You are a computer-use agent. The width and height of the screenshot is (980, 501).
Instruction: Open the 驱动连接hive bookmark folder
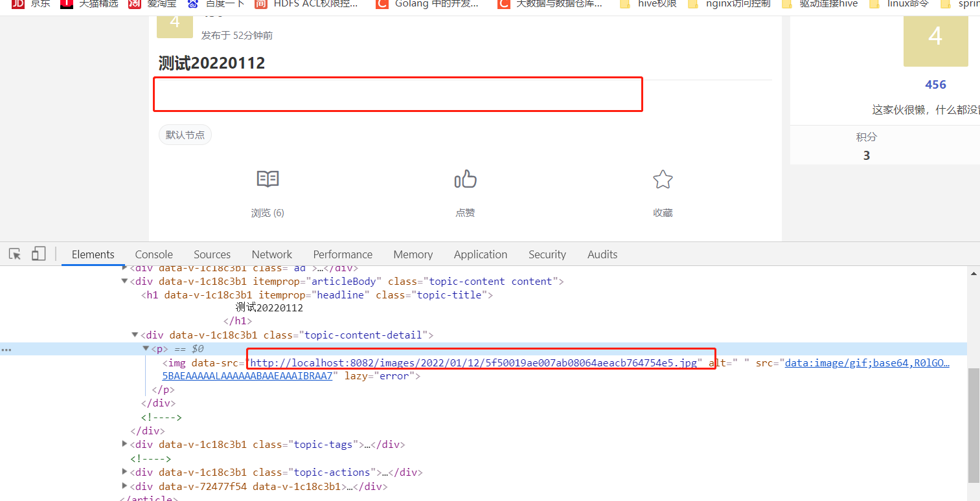(820, 4)
